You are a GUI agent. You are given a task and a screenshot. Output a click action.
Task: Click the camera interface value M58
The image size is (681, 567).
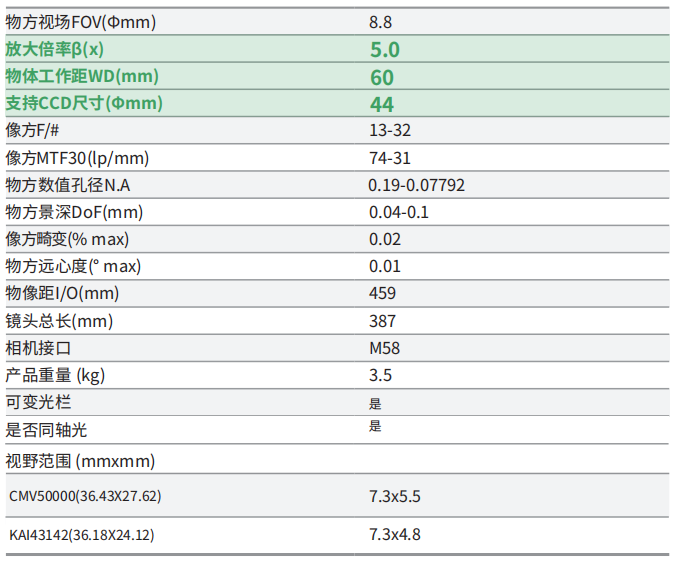tap(385, 348)
